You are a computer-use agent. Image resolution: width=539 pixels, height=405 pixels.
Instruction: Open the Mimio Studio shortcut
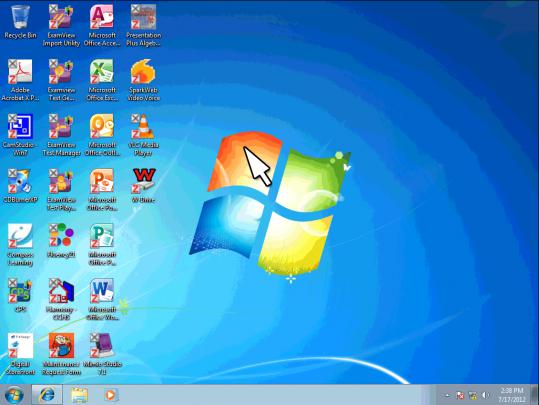(102, 354)
